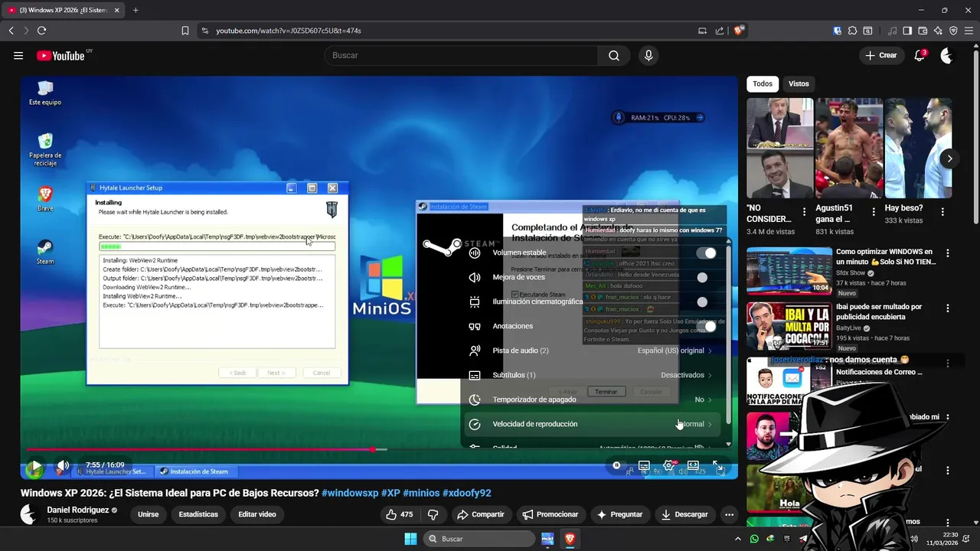Click the Promocionar button

pyautogui.click(x=550, y=514)
